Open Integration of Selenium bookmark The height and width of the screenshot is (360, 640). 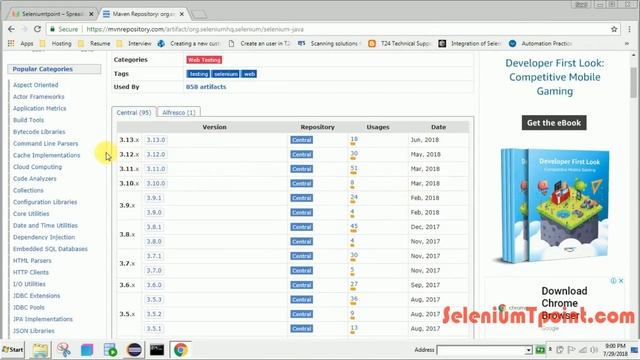point(470,43)
